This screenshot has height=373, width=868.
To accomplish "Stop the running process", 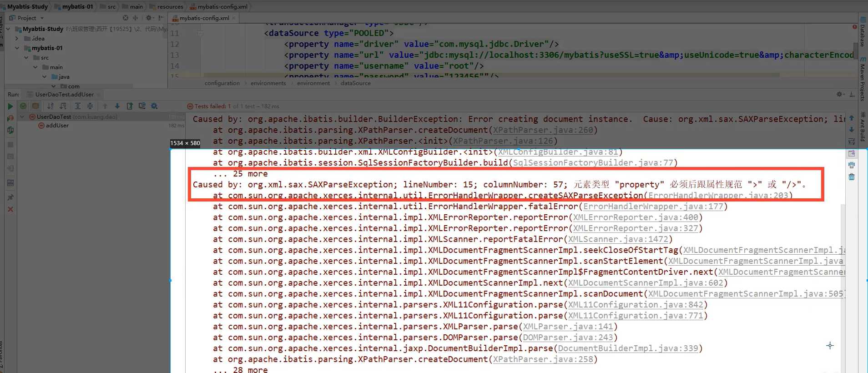I will [x=10, y=145].
